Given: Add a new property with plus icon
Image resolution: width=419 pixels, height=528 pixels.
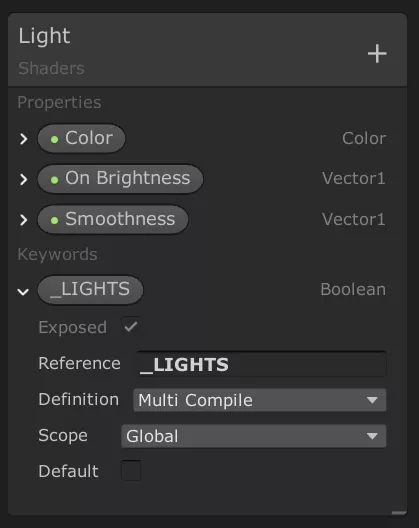Looking at the screenshot, I should coord(377,54).
